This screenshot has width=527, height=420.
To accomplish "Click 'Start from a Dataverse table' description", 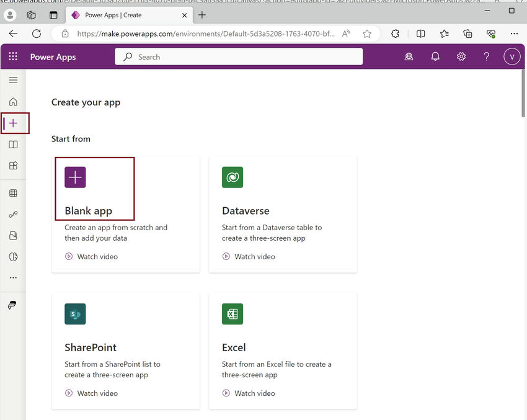I will tap(272, 233).
